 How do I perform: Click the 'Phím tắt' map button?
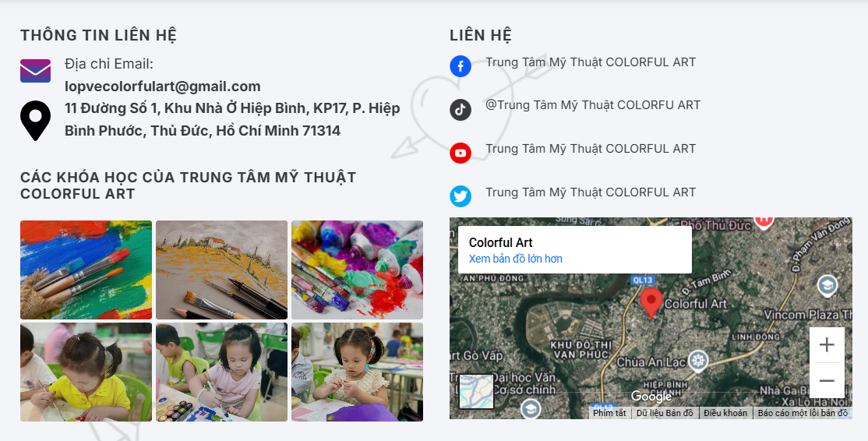point(609,413)
